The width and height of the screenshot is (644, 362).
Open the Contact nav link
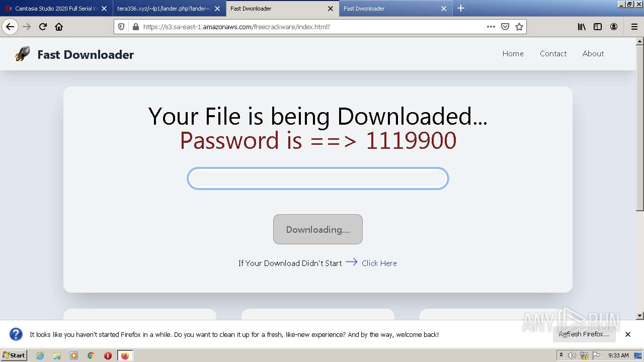(553, 54)
